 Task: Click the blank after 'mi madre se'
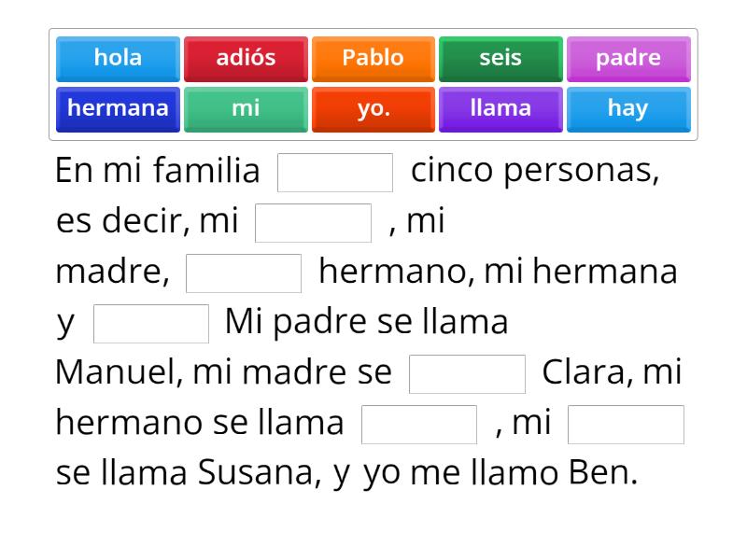tap(468, 372)
